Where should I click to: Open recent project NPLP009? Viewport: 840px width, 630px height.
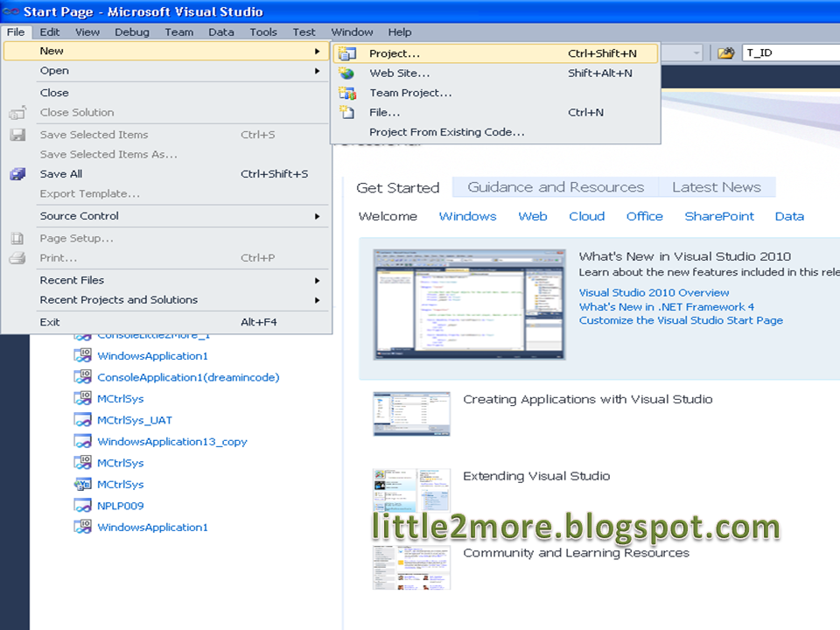(121, 506)
